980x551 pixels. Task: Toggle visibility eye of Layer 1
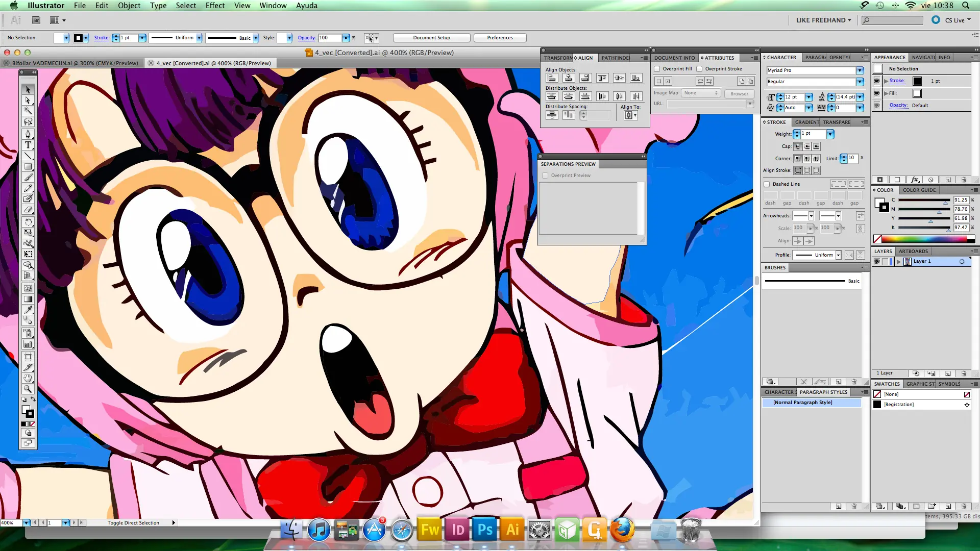click(x=877, y=261)
